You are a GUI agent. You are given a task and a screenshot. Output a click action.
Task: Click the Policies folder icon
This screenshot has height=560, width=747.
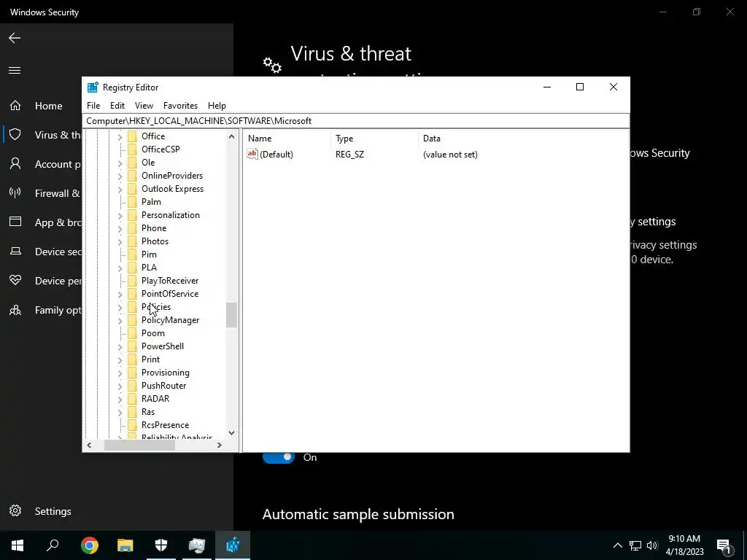[x=133, y=307]
